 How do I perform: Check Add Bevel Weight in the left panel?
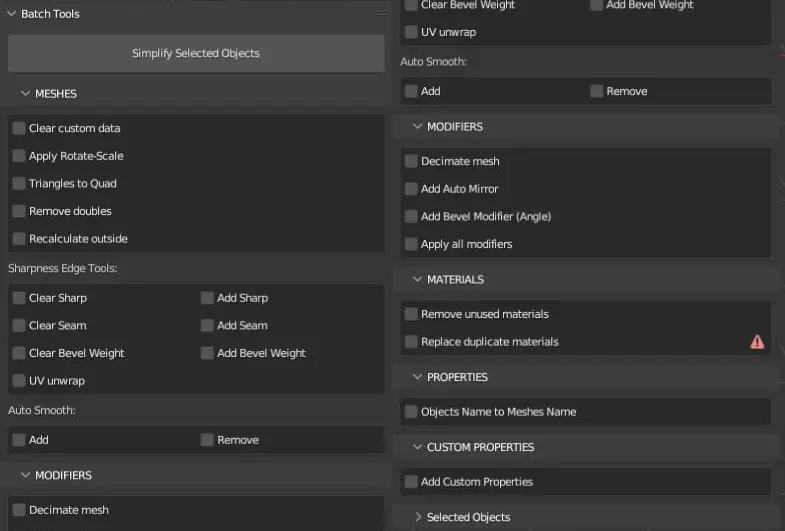pyautogui.click(x=207, y=353)
